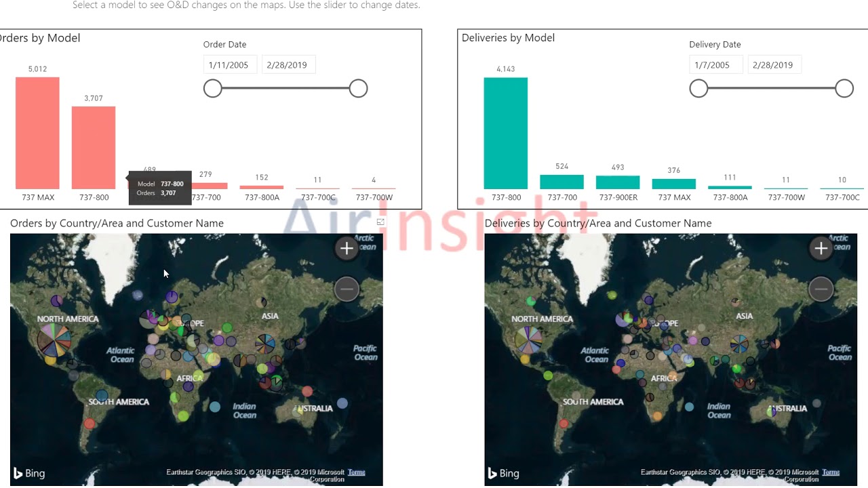Click Orders by Country/Area and Customer Name title
The image size is (868, 488).
[x=117, y=223]
